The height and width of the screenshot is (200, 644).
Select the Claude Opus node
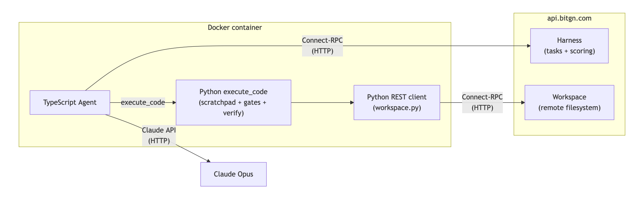(x=233, y=174)
